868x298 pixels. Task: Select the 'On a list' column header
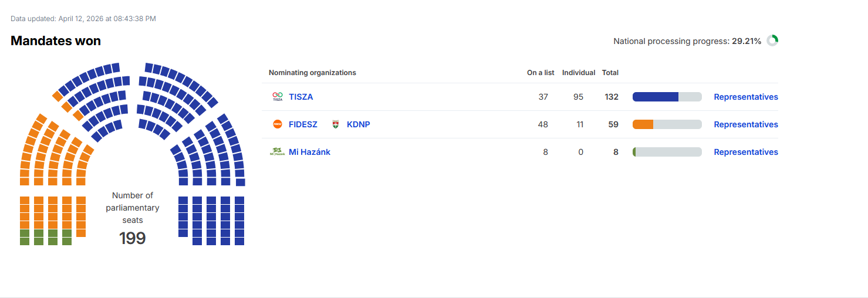click(x=541, y=73)
